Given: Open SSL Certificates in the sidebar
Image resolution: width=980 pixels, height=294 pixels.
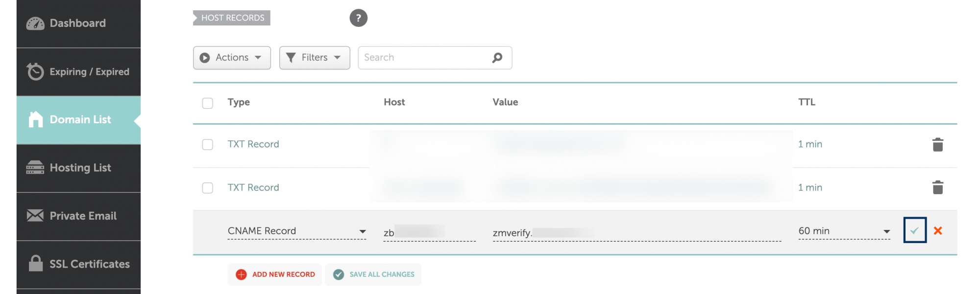Looking at the screenshot, I should (x=78, y=264).
